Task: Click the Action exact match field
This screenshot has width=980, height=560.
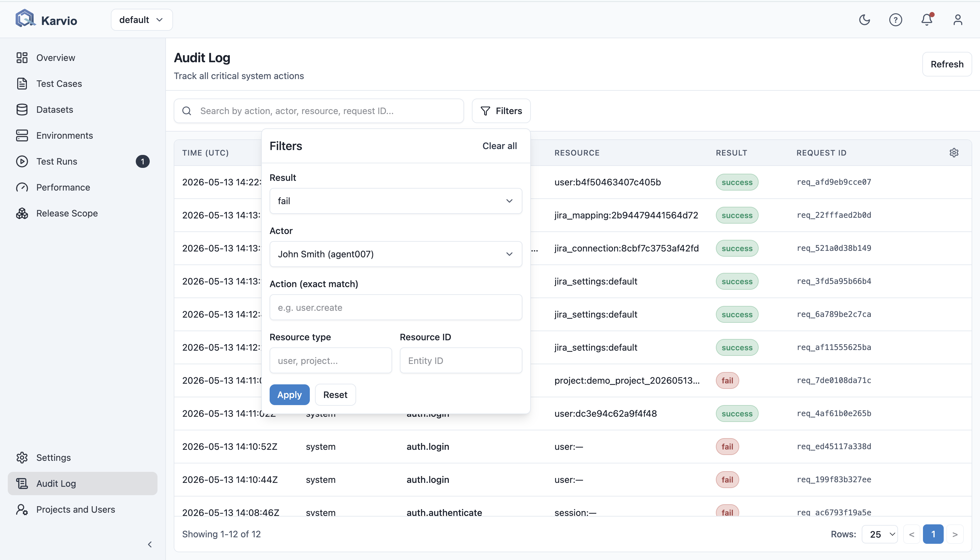Action: coord(396,307)
